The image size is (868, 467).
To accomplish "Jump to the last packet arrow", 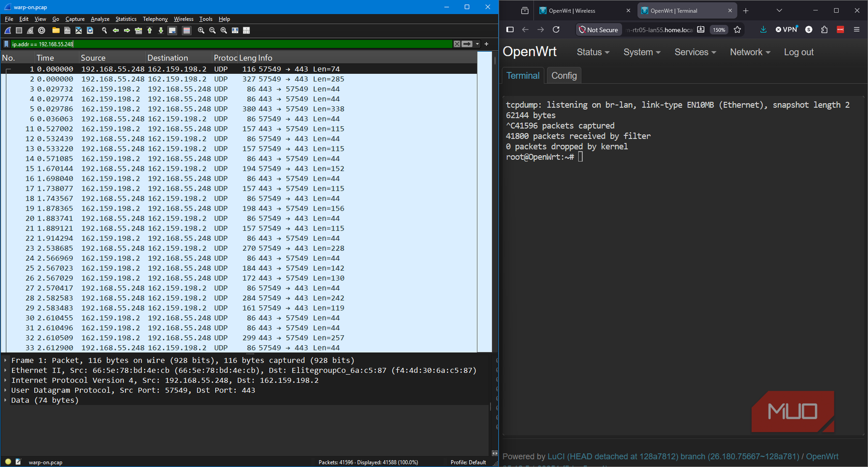I will (161, 31).
